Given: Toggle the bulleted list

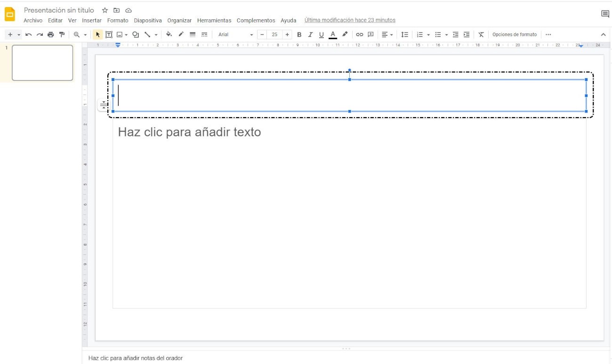Looking at the screenshot, I should 438,35.
